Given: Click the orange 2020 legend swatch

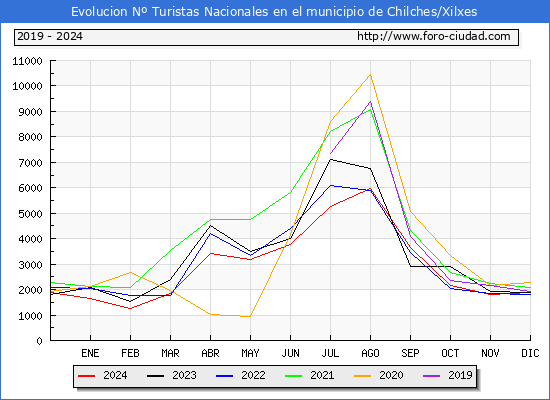Looking at the screenshot, I should coord(363,376).
